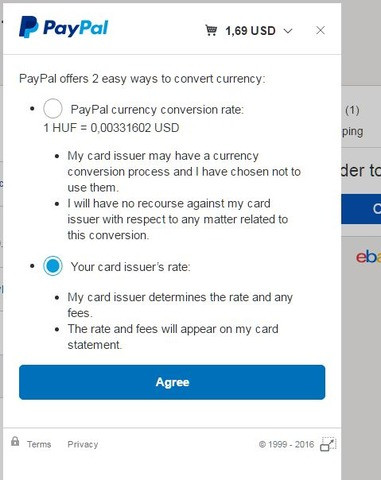The height and width of the screenshot is (480, 381).
Task: Close the PayPal currency dialog
Action: 320,30
